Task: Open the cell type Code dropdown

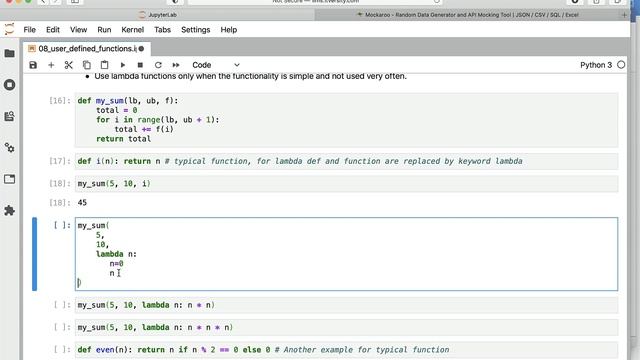Action: point(216,65)
